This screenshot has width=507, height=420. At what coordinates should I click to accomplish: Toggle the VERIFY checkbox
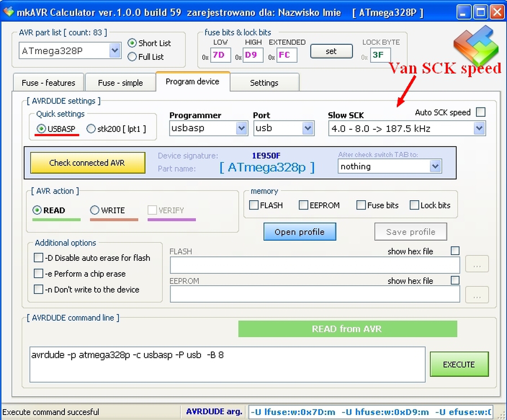(x=152, y=210)
